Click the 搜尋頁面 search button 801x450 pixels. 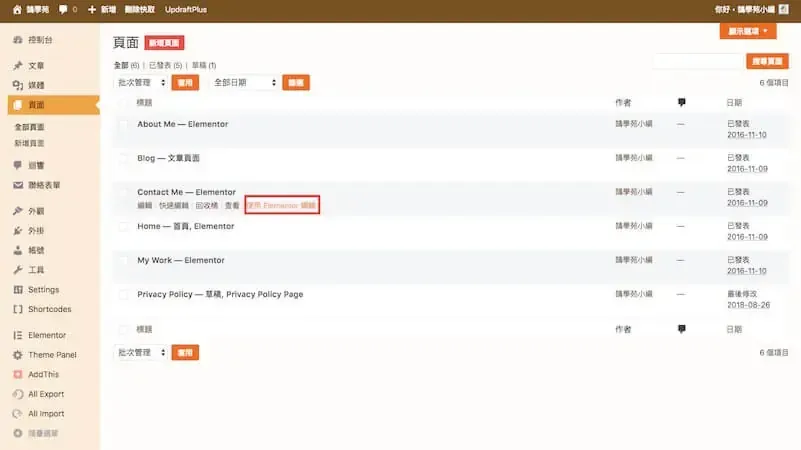[767, 61]
